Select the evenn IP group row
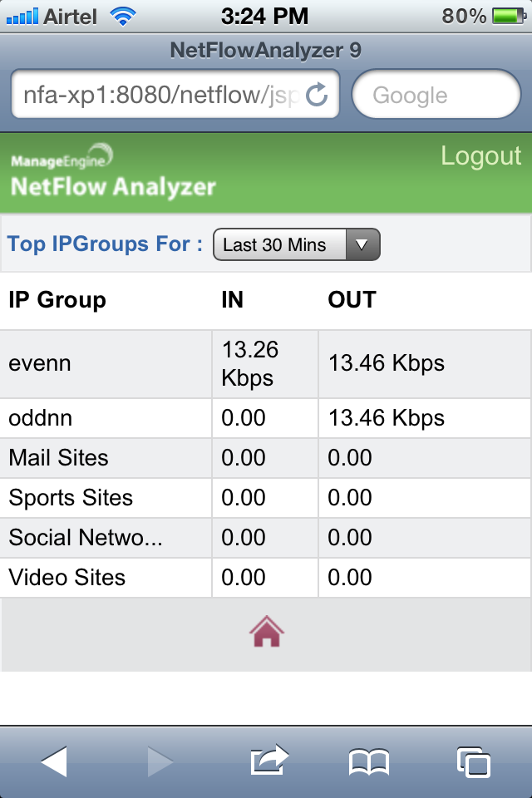 (265, 364)
